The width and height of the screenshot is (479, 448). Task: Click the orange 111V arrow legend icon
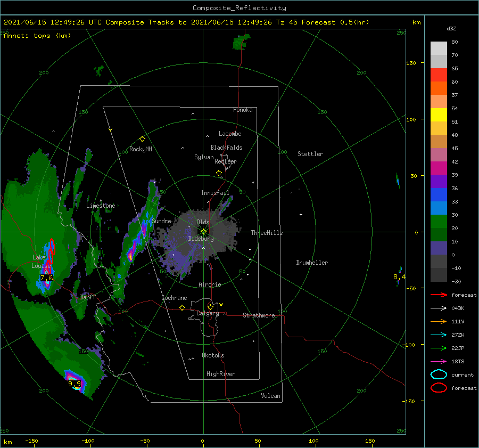pos(439,321)
